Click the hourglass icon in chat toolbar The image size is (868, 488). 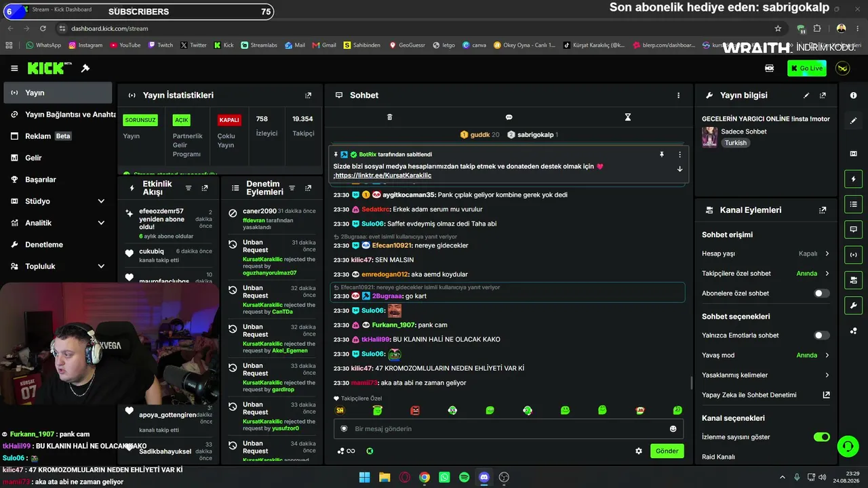click(627, 117)
